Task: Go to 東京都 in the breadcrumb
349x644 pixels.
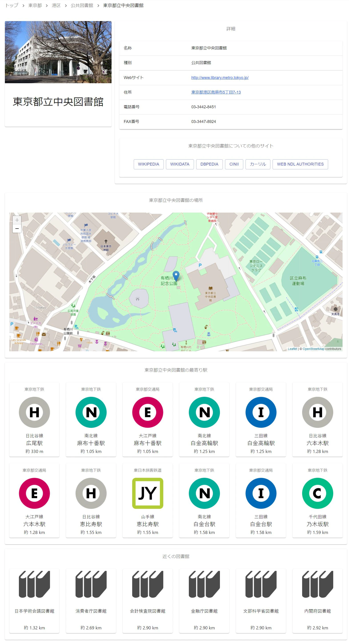Action: (35, 6)
